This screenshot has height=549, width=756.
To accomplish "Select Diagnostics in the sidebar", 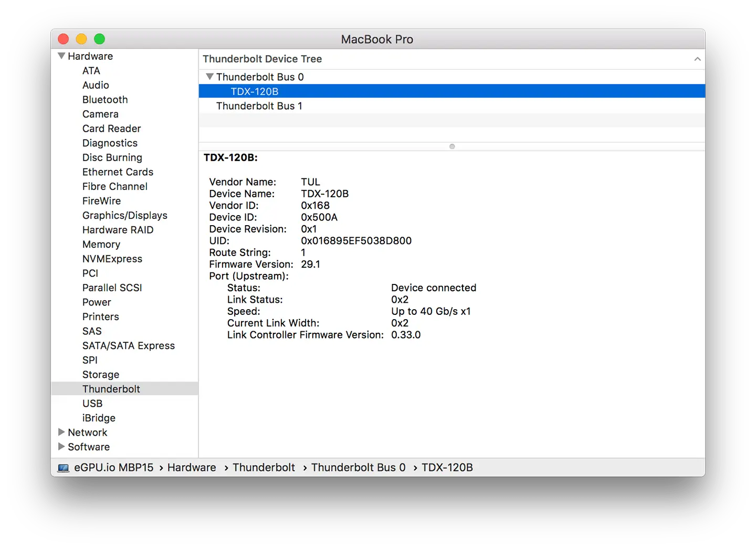I will [110, 143].
